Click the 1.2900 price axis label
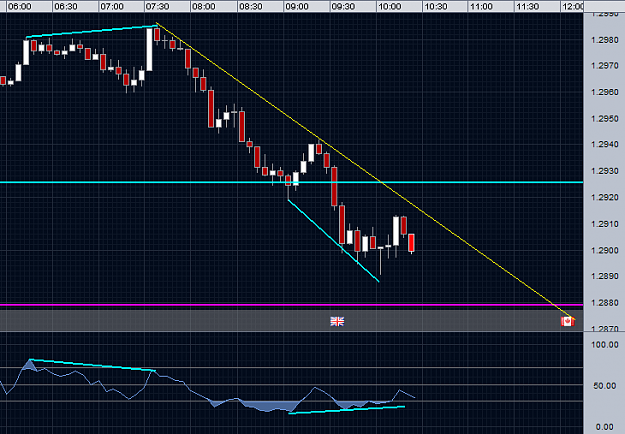 coord(605,251)
